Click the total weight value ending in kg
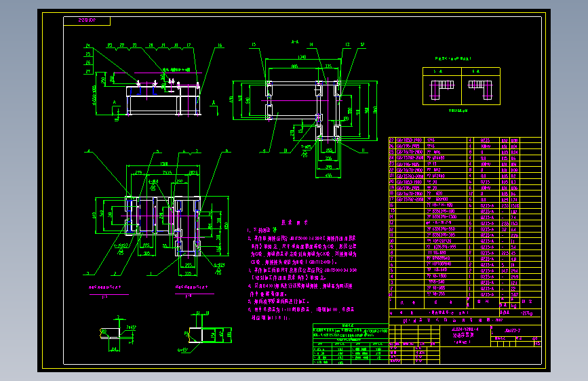The image size is (588, 381). pos(526,313)
